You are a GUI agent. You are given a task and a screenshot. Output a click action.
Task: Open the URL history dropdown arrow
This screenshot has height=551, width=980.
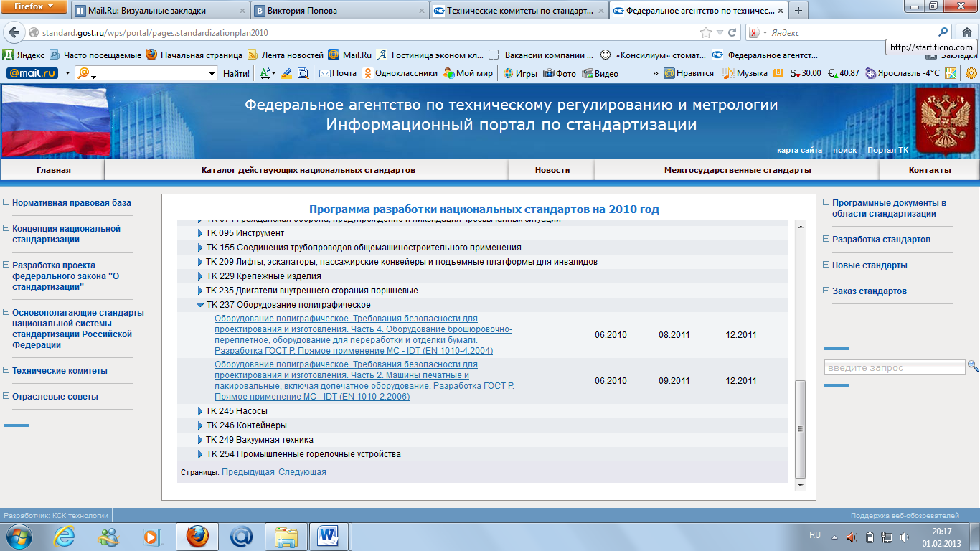720,33
